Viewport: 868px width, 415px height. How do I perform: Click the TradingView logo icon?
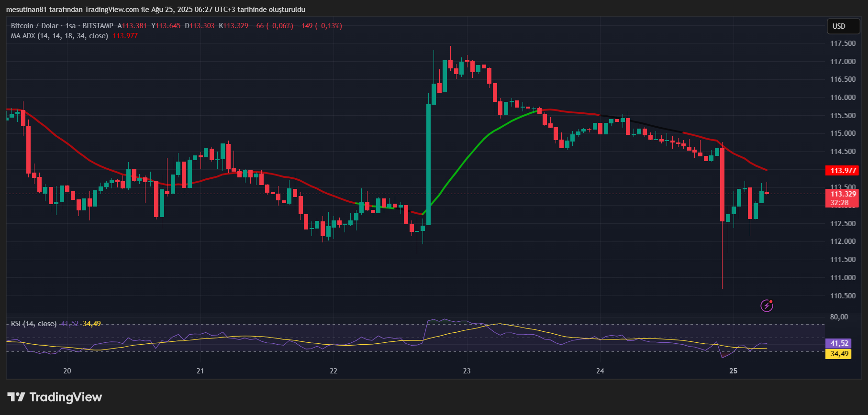pos(16,397)
